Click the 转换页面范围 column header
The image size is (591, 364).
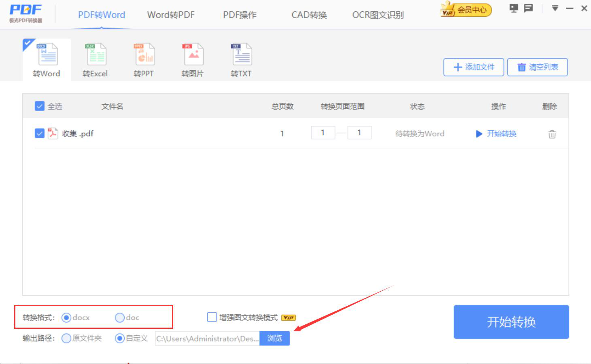pyautogui.click(x=342, y=106)
